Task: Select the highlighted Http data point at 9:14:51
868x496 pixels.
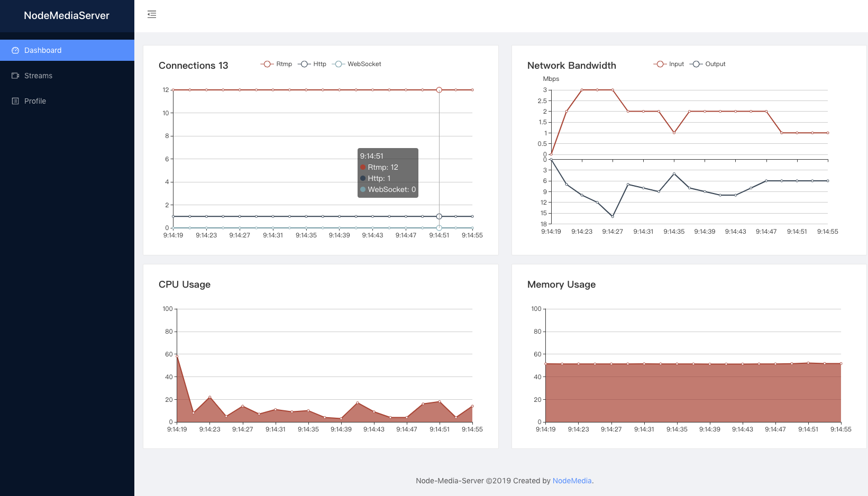Action: coord(439,216)
